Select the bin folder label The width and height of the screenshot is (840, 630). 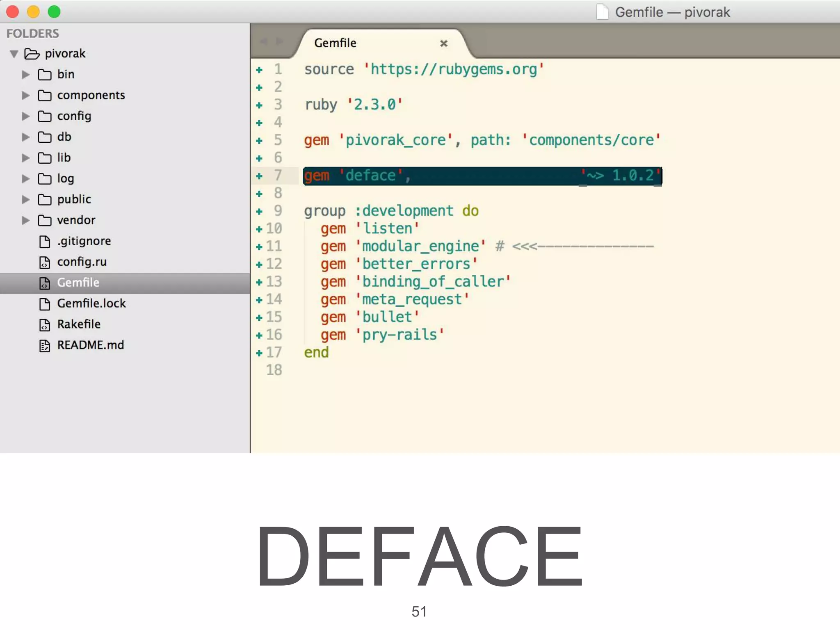(x=66, y=74)
